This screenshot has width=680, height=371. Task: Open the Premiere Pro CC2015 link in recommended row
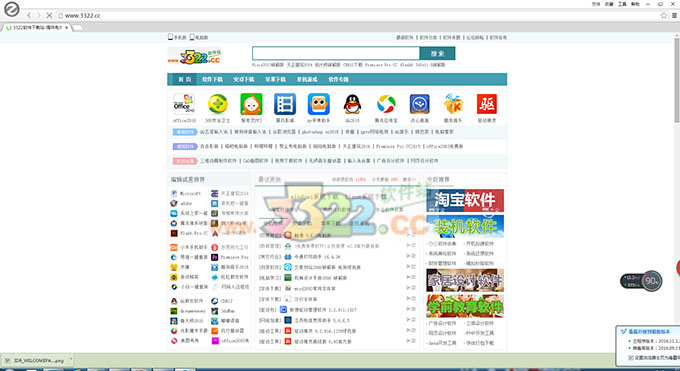[398, 146]
